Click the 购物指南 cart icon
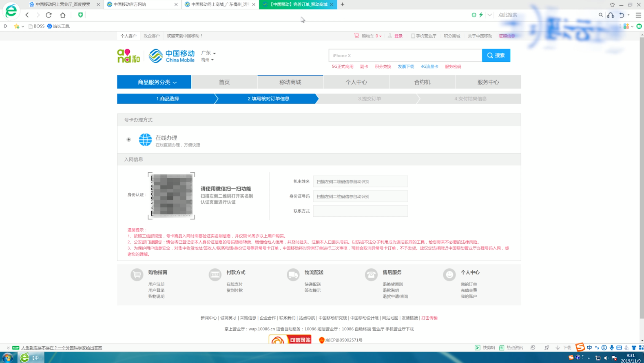The image size is (644, 363). (137, 275)
